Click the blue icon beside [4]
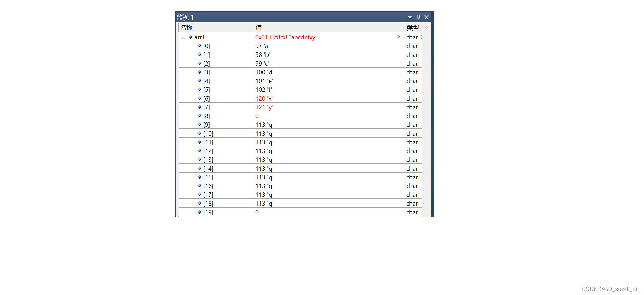 tap(200, 81)
